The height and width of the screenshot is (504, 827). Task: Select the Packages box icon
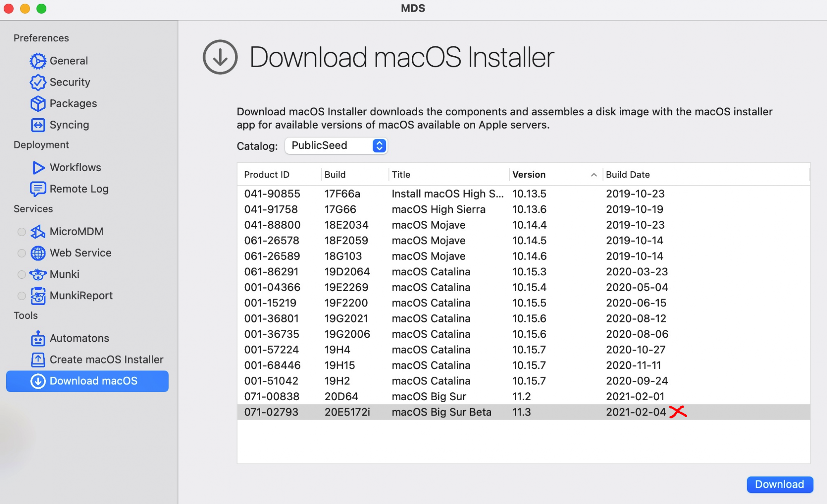38,103
